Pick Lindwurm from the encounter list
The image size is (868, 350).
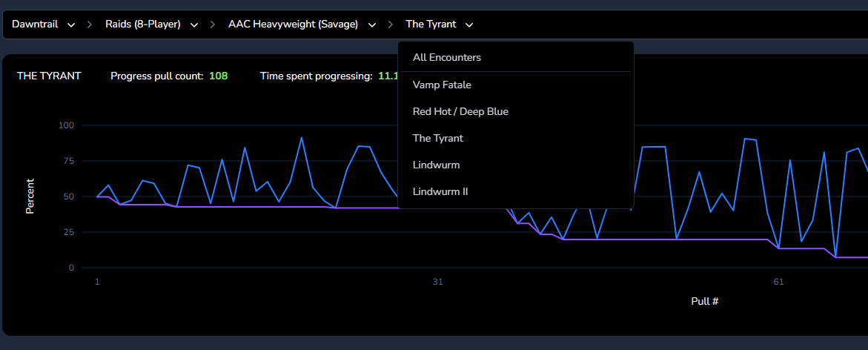click(x=516, y=165)
